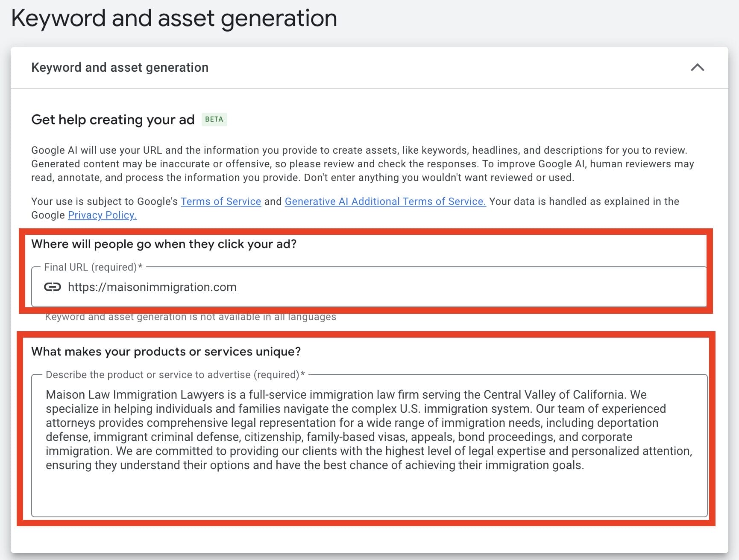The width and height of the screenshot is (739, 560).
Task: Click the 'Get help creating your ad' heading
Action: click(113, 120)
